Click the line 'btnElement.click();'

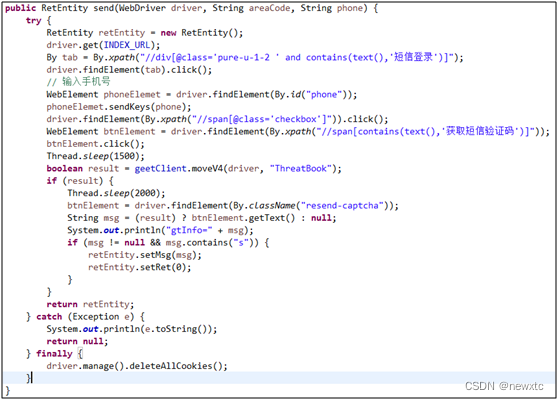[96, 144]
